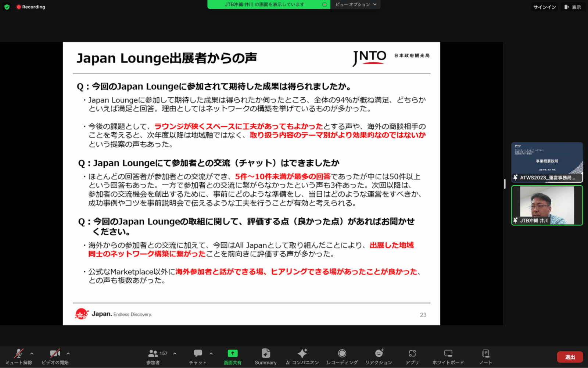588x368 pixels.
Task: Click the gallery panel resize handle
Action: click(x=505, y=184)
